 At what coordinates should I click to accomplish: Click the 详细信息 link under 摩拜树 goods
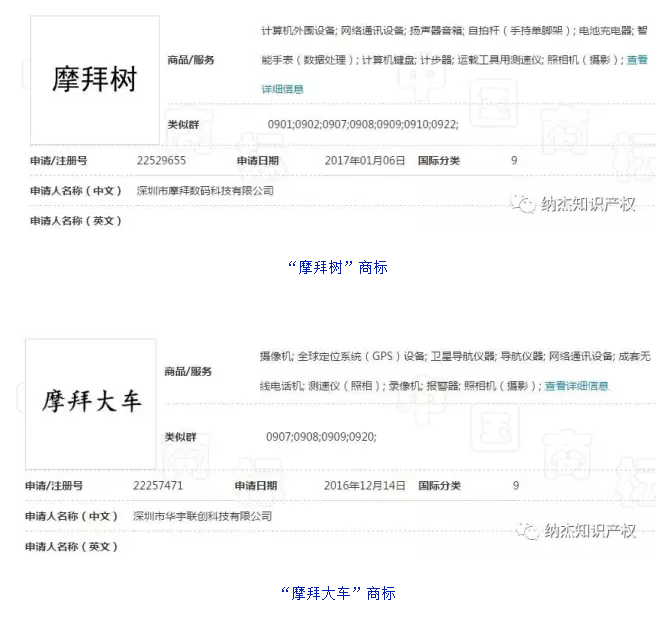click(x=282, y=89)
